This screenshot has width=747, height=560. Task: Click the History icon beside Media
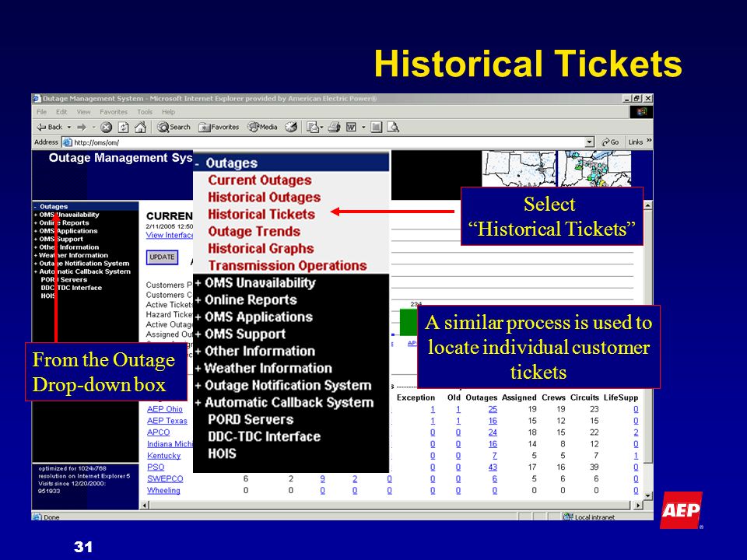[291, 127]
